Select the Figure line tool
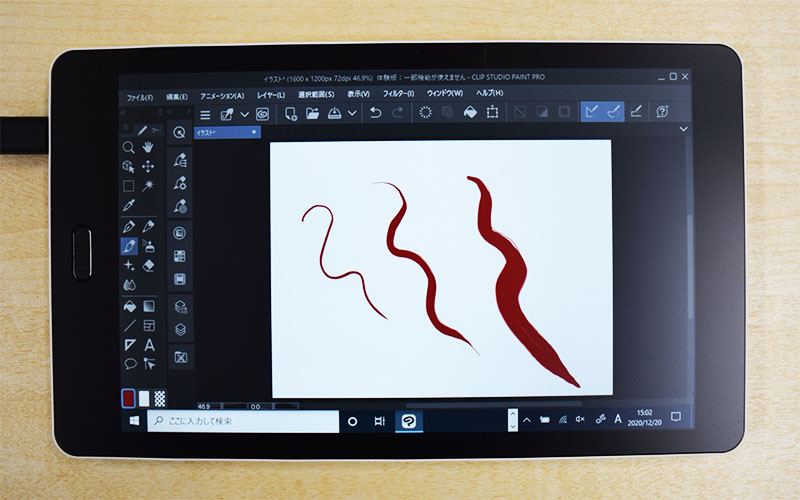 click(x=130, y=326)
